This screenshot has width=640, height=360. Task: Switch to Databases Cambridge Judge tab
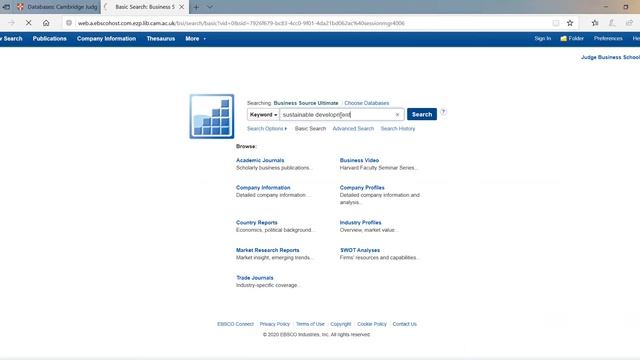(x=57, y=7)
